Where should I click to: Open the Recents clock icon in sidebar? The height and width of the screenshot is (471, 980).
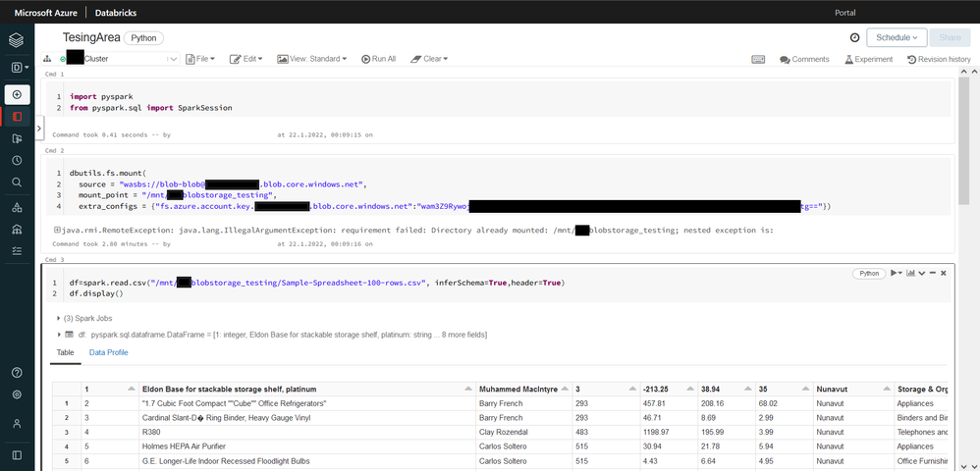coord(17,160)
